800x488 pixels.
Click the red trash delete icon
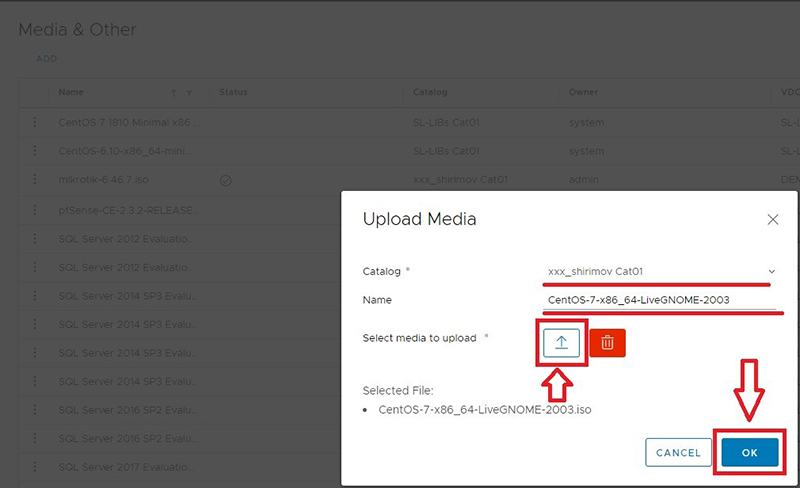point(607,343)
